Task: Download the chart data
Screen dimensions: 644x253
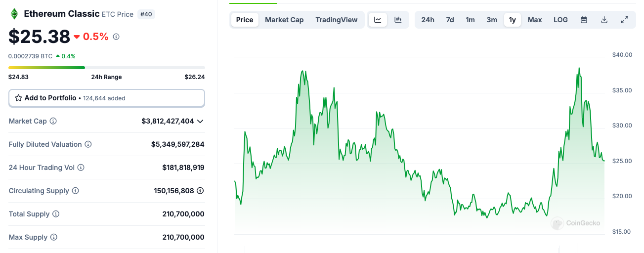Action: 604,20
